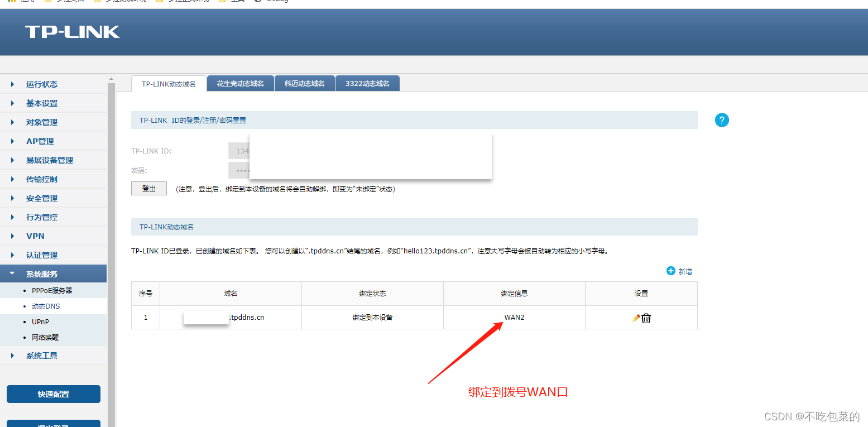Viewport: 868px width, 427px height.
Task: Switch to the 花生壳动态域名 tab
Action: click(241, 84)
